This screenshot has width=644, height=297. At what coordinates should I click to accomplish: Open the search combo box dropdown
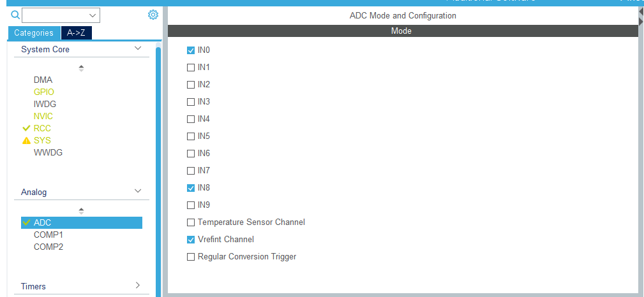(x=93, y=15)
